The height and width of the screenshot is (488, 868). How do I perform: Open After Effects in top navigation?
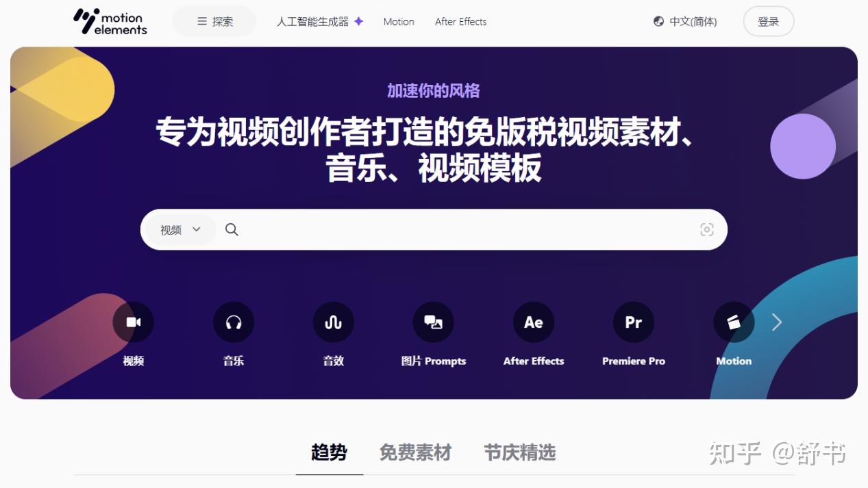[460, 22]
